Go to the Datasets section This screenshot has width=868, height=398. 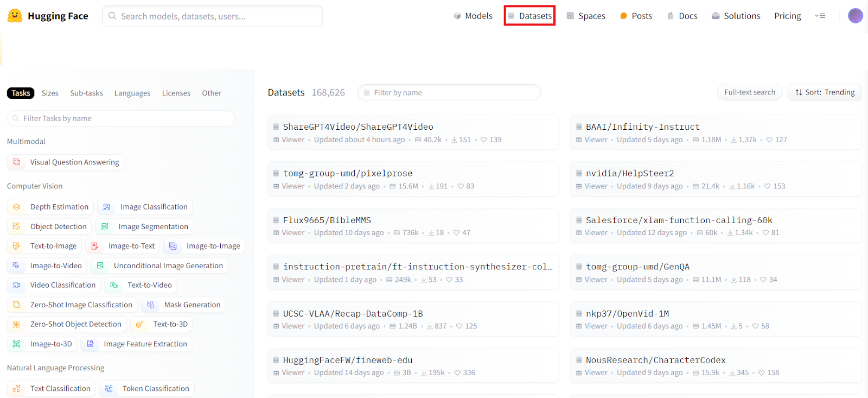point(529,16)
